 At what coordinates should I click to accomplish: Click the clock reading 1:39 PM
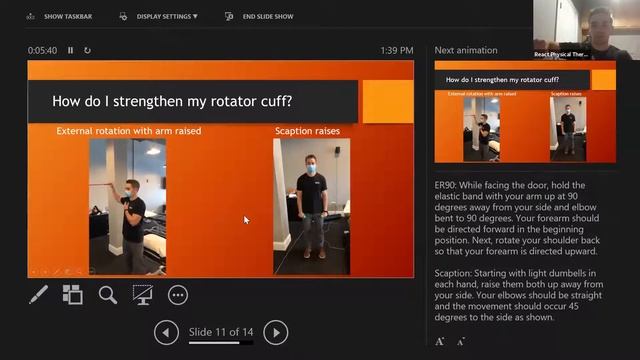point(397,50)
